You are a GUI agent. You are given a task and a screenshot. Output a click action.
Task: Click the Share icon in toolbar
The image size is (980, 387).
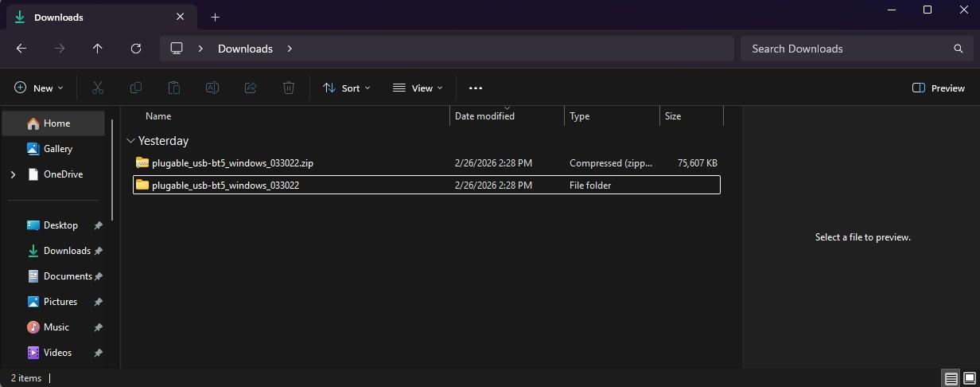251,88
